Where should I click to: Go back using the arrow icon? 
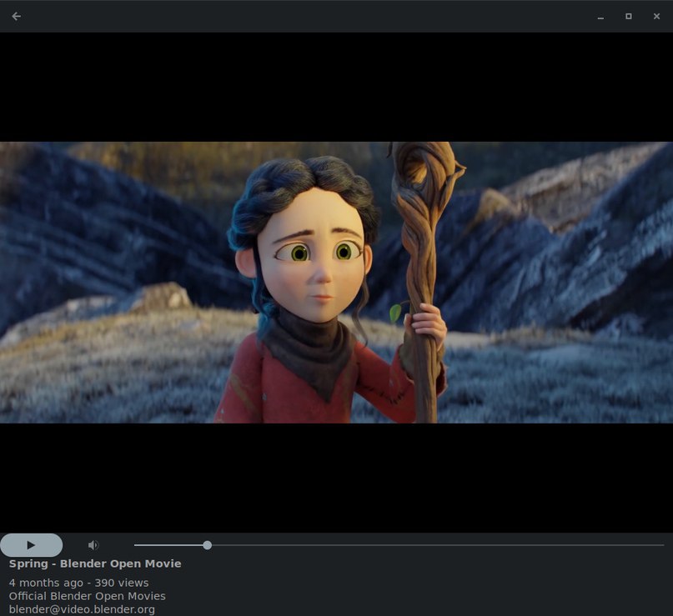tap(17, 17)
